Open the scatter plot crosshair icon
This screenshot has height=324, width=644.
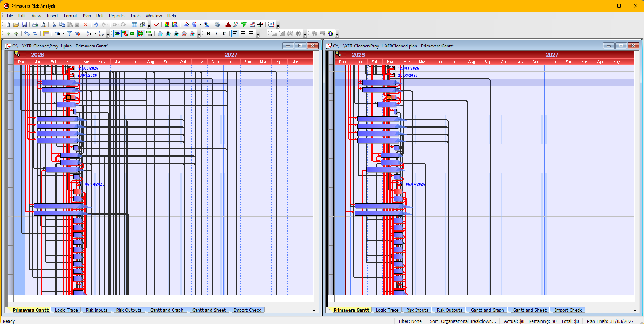coord(261,25)
